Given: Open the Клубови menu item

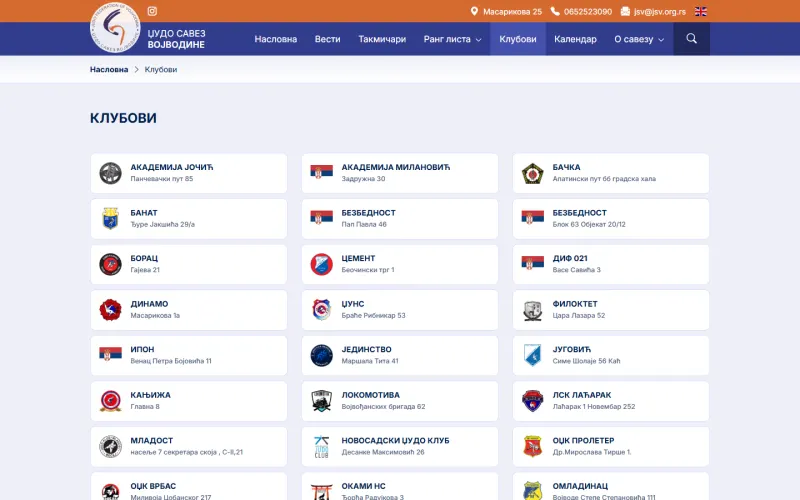Looking at the screenshot, I should point(518,39).
